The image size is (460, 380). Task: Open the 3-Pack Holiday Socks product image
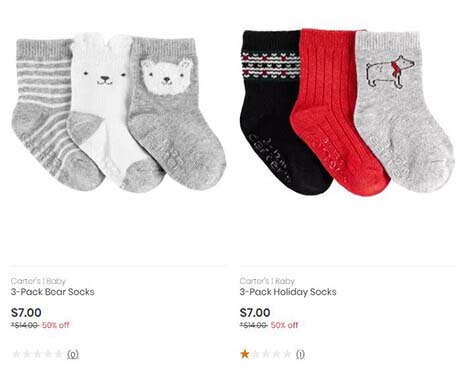coord(348,112)
